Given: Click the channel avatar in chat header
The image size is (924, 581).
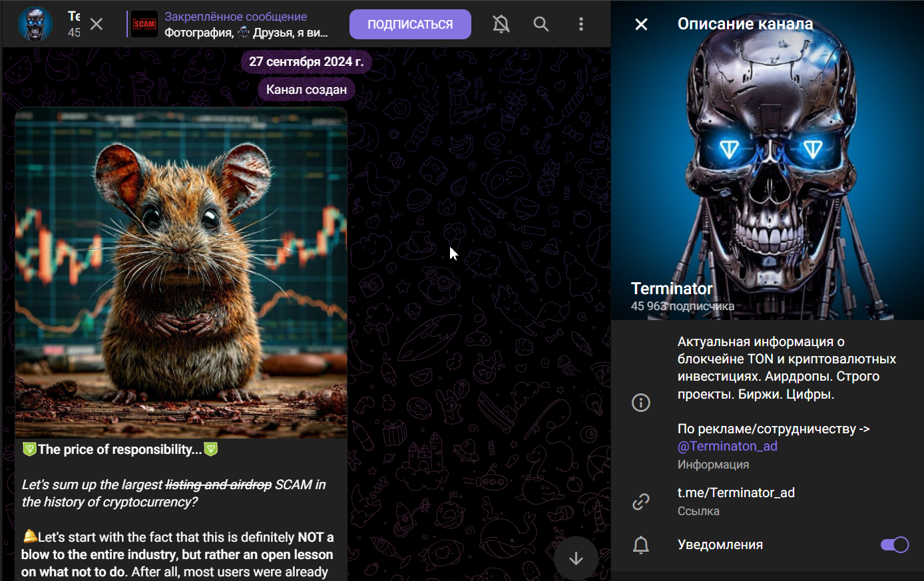Looking at the screenshot, I should pyautogui.click(x=35, y=25).
